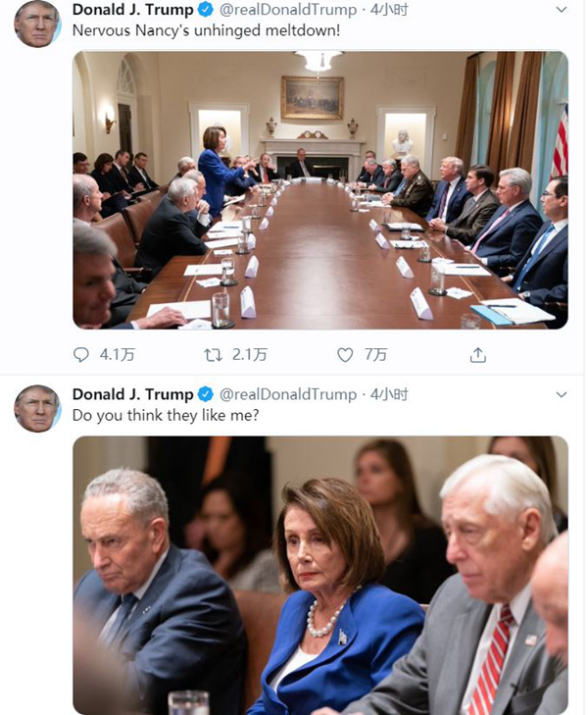Image resolution: width=588 pixels, height=715 pixels.
Task: Click @realDonaldTrump handle on second tweet
Action: [288, 394]
